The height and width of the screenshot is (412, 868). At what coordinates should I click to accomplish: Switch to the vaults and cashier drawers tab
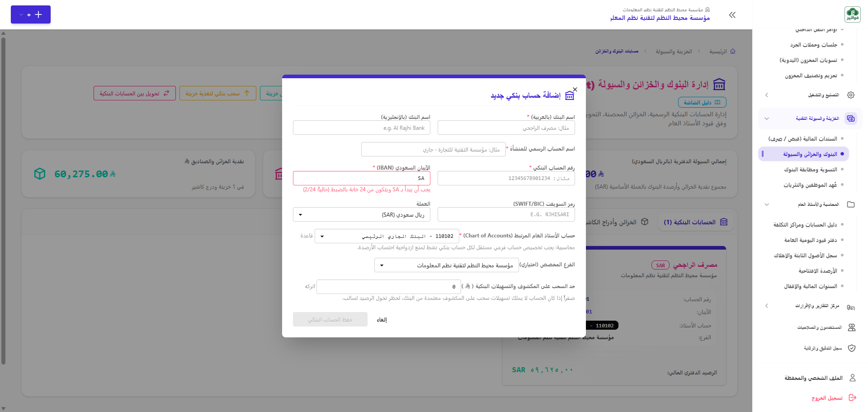pos(617,222)
